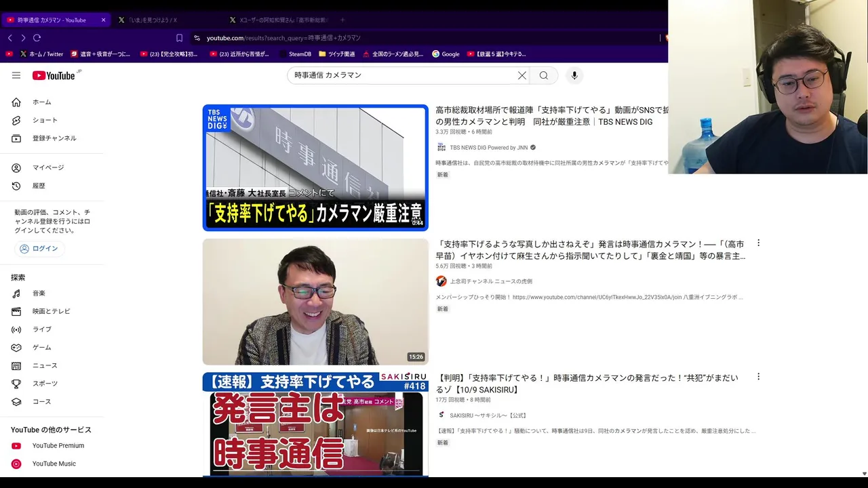Open the Google bookmark
The image size is (868, 488).
click(x=446, y=54)
